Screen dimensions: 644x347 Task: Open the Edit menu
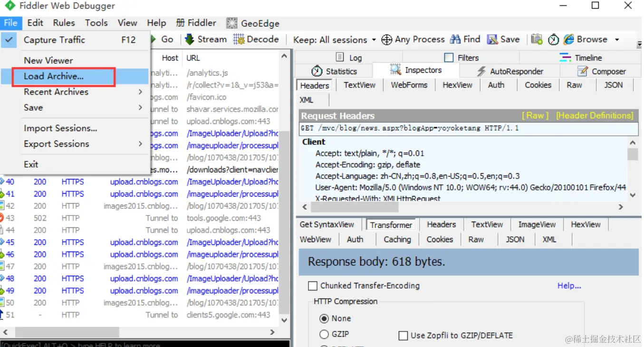(x=35, y=23)
